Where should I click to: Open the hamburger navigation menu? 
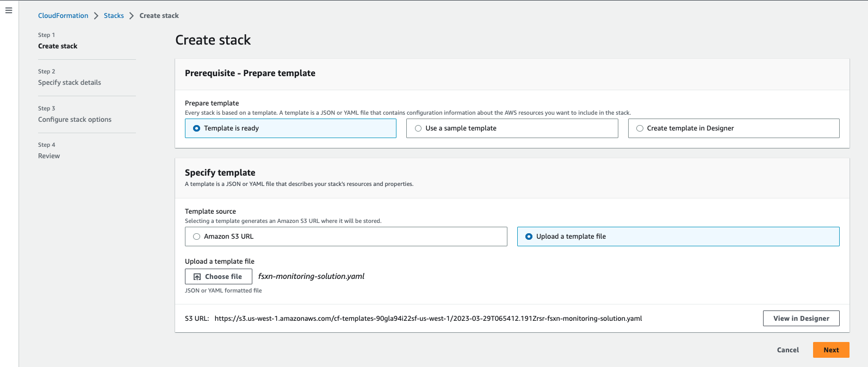tap(9, 10)
